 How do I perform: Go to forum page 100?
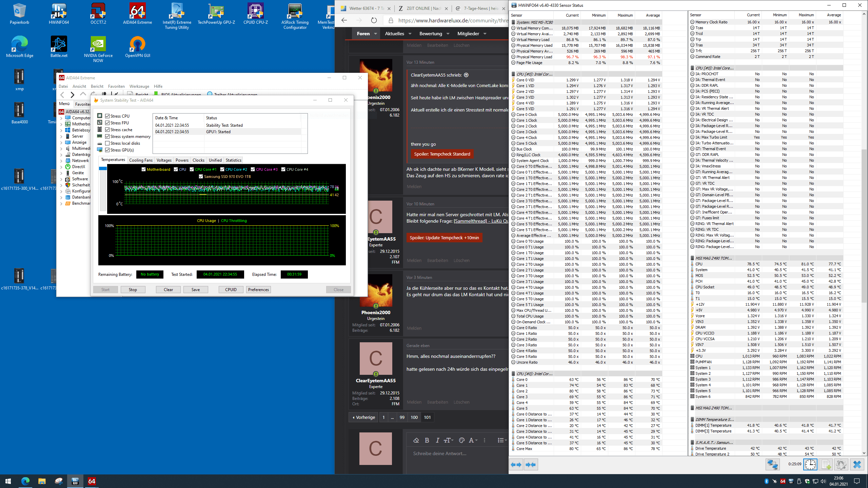click(414, 417)
